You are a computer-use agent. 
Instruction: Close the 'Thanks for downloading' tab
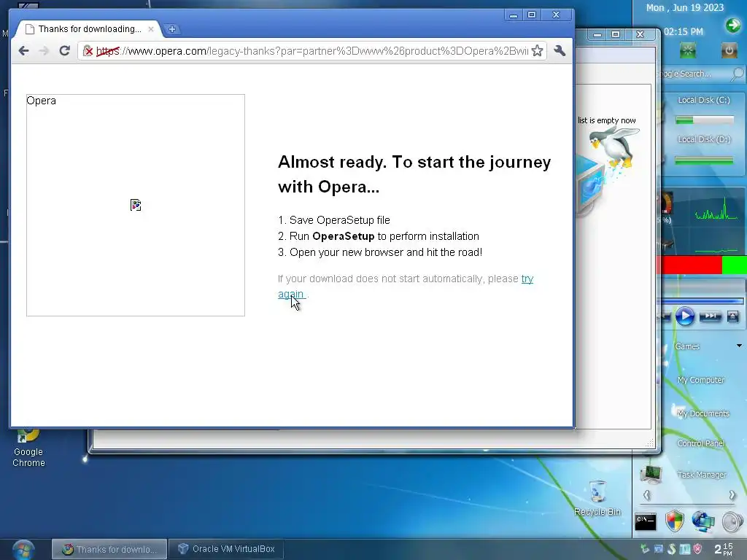[x=151, y=29]
